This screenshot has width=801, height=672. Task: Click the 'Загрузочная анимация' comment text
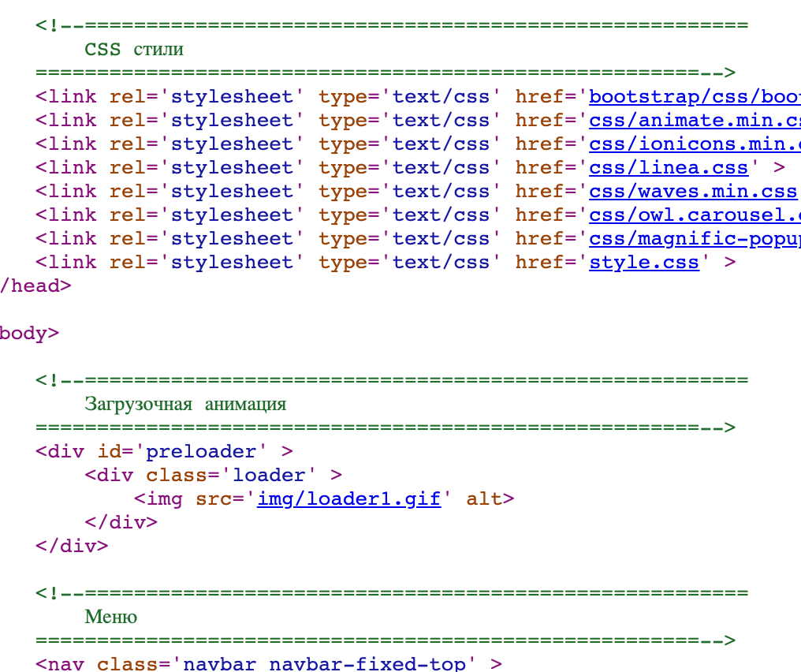185,405
